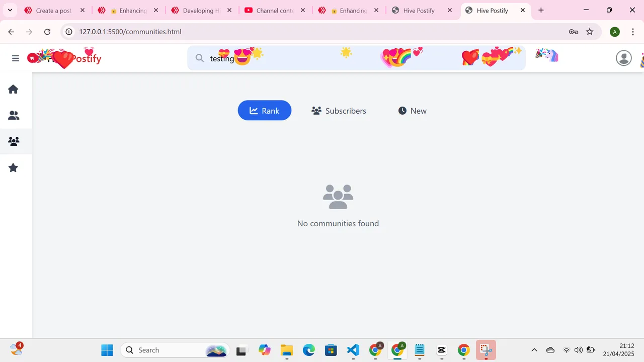The height and width of the screenshot is (362, 644).
Task: Open the two-person friends sidebar icon
Action: 14,116
